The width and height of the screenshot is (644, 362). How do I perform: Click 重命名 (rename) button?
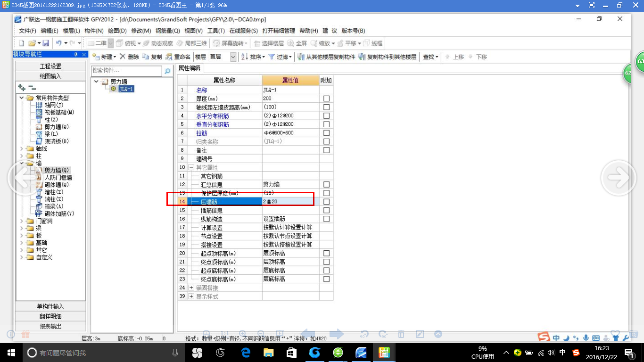point(178,57)
